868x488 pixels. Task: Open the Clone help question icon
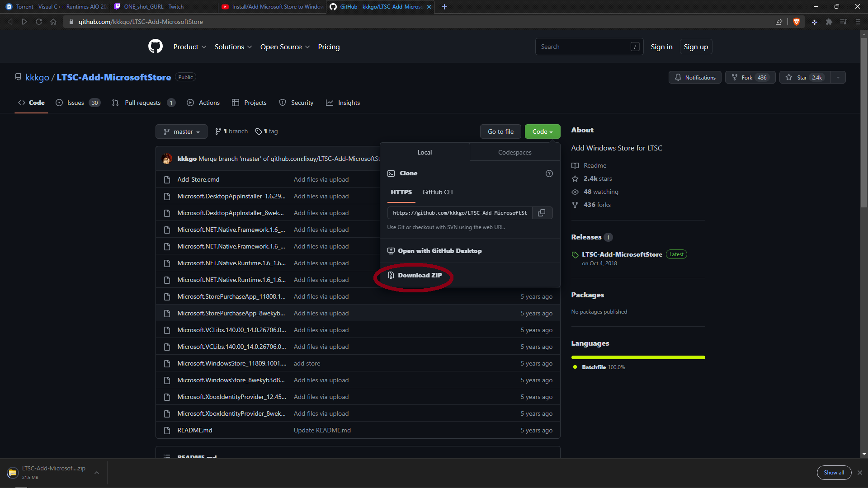549,174
